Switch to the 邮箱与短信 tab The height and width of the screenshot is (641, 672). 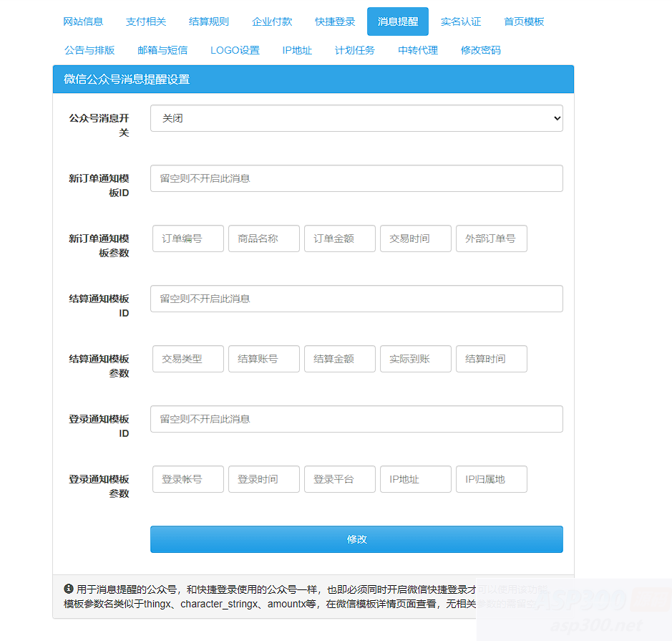coord(162,50)
